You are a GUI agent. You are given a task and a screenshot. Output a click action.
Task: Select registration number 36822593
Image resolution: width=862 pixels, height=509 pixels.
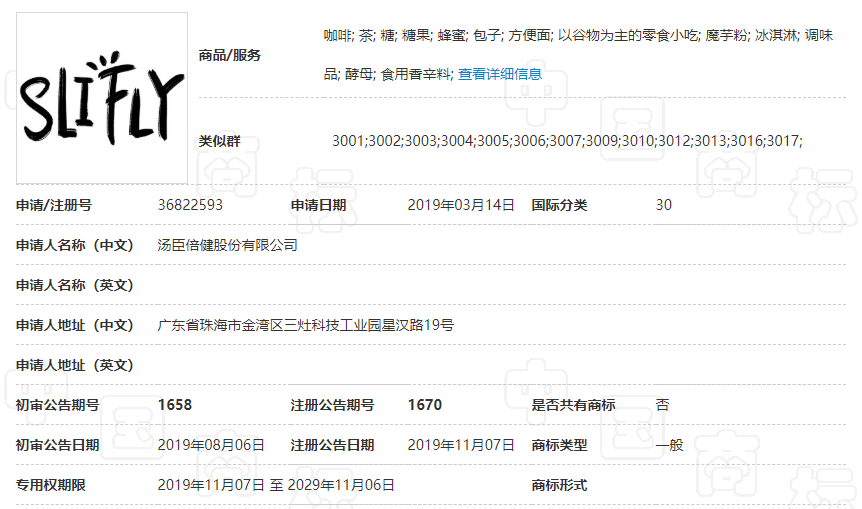click(190, 205)
